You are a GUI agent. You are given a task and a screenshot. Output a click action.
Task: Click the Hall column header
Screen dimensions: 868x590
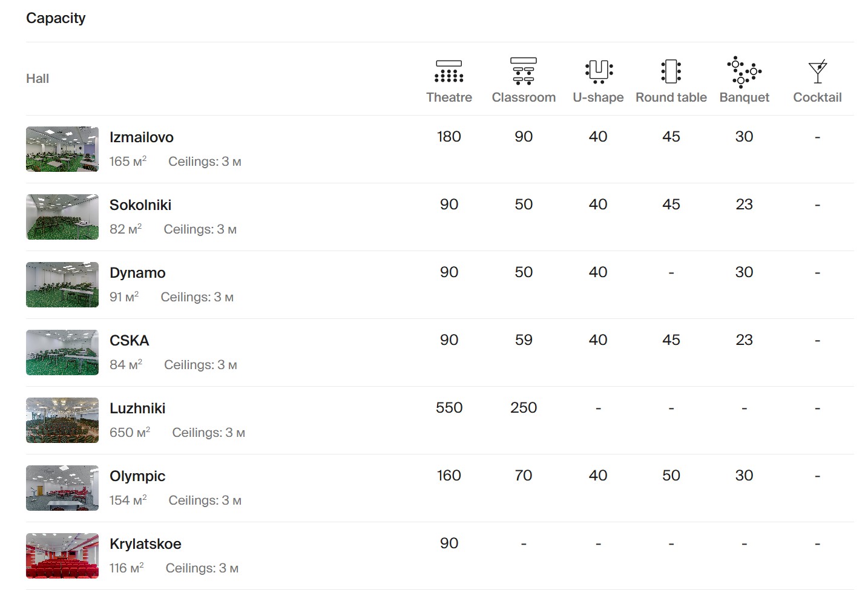click(38, 79)
